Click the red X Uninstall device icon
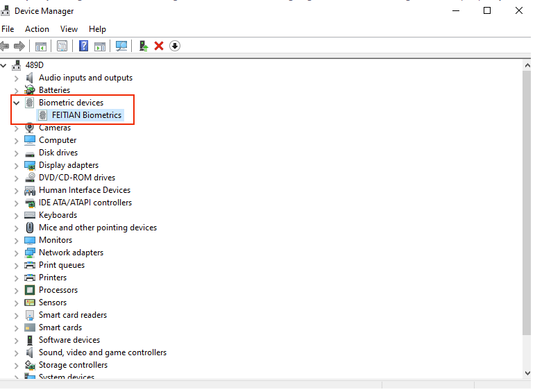 coord(159,46)
